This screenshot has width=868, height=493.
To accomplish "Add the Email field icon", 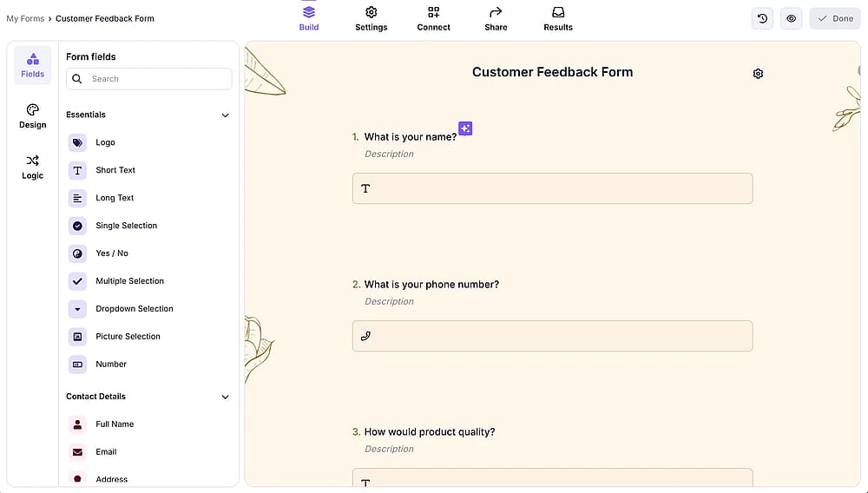I will (x=77, y=452).
